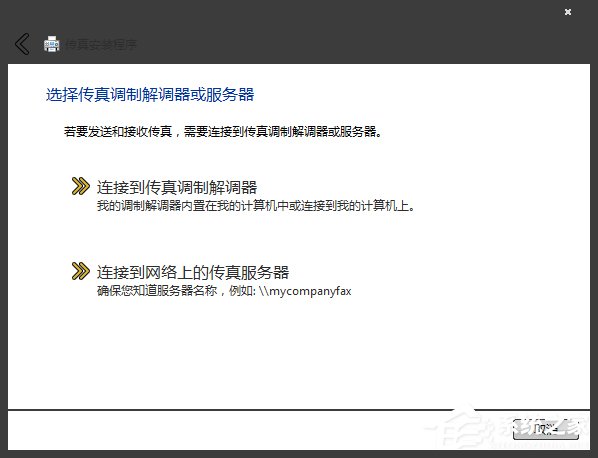
Task: Choose 连接到网络上的传真服务器 option
Action: pos(193,272)
